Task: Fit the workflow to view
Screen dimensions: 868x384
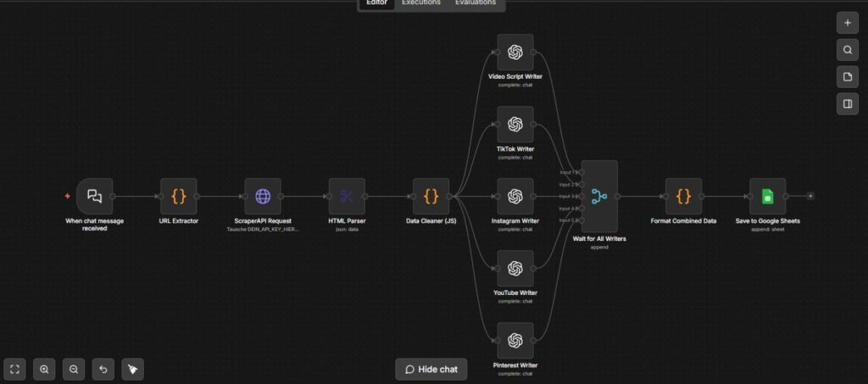Action: click(x=15, y=369)
